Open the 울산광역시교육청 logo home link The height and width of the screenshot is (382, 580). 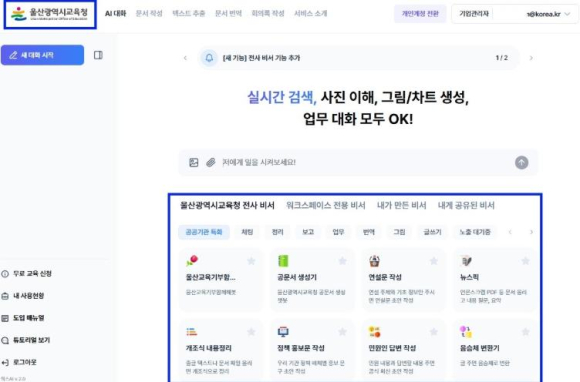pos(50,14)
